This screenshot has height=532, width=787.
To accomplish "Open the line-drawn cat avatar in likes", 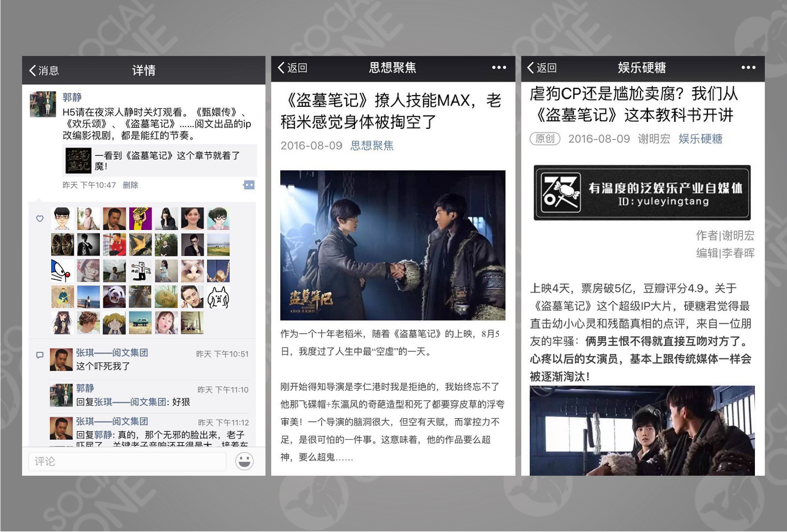I will pos(219,297).
